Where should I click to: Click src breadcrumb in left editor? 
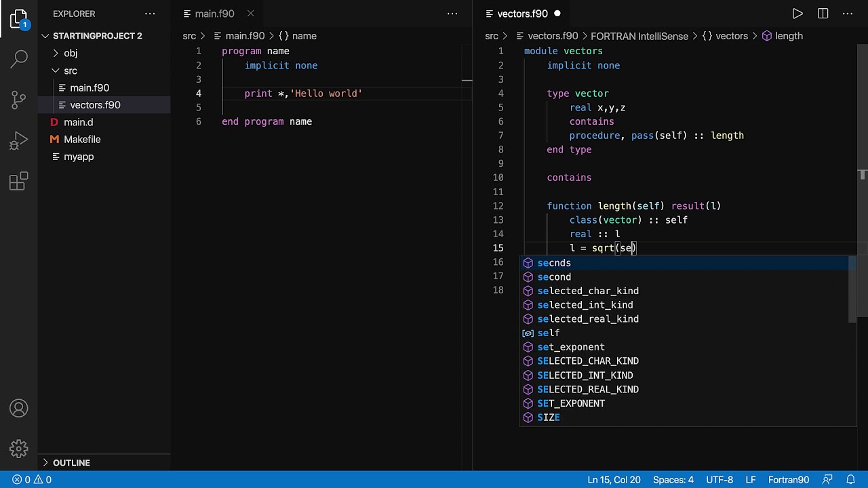pos(189,36)
